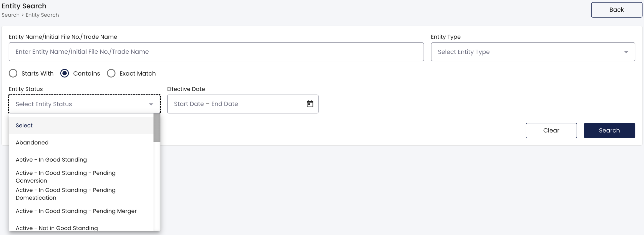Click the Entity Type dropdown arrow
The width and height of the screenshot is (644, 235).
[626, 52]
